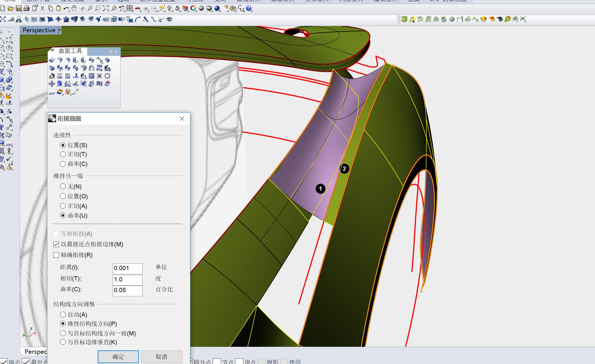Click the Save floppy disk icon

[x=19, y=8]
